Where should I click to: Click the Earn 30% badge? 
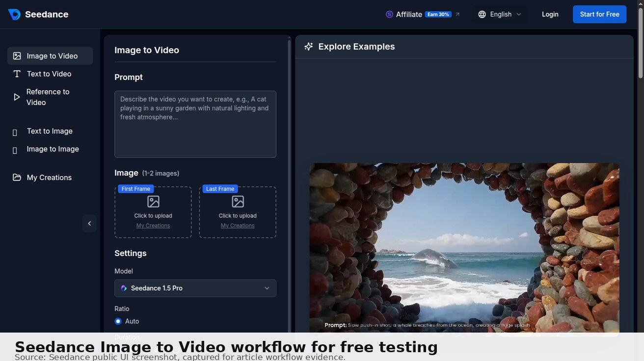point(438,14)
